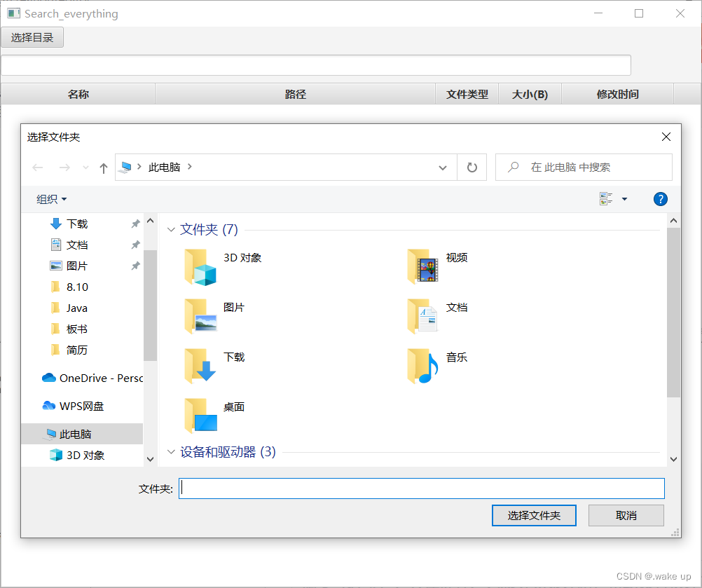This screenshot has height=588, width=702.
Task: Click the OneDrive cloud icon in sidebar
Action: coord(48,378)
